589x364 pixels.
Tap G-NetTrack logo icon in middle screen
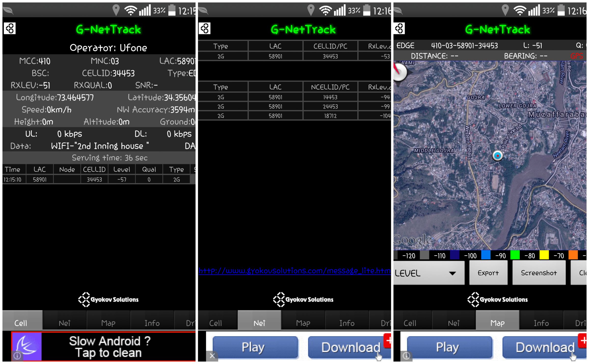205,28
